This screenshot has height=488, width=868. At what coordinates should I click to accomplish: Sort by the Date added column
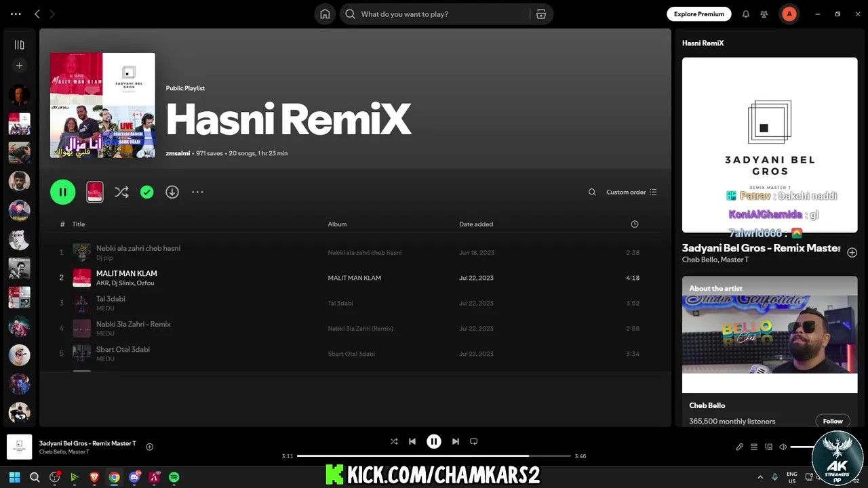point(476,224)
